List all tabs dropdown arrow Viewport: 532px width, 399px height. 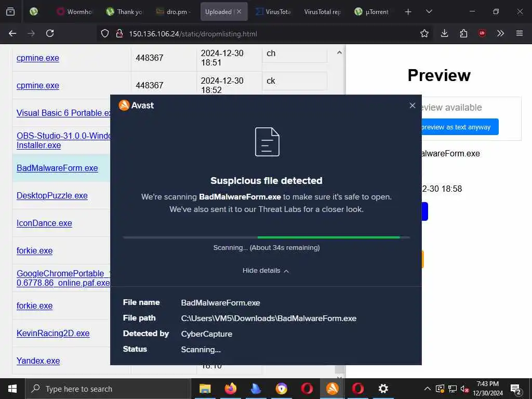point(429,11)
